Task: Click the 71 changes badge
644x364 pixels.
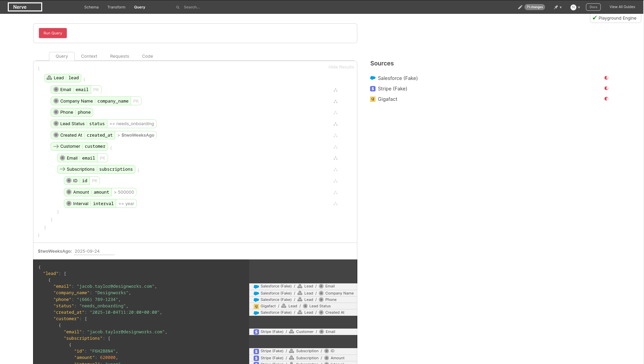Action: coord(535,7)
